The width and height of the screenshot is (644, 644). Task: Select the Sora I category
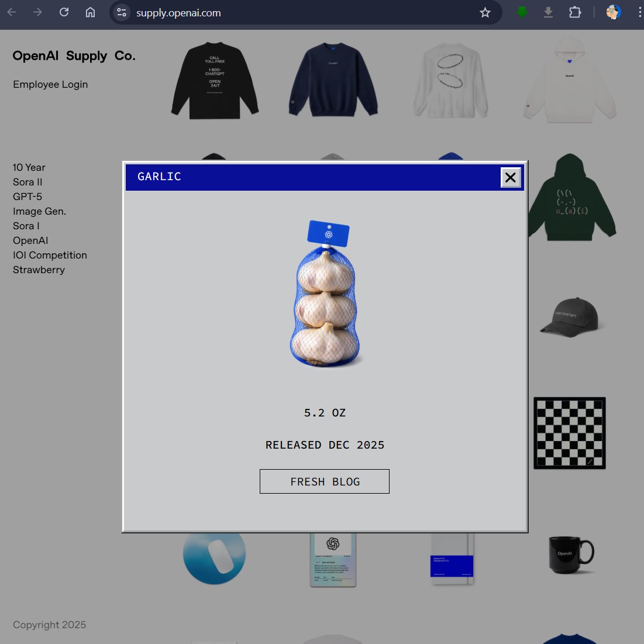[26, 226]
